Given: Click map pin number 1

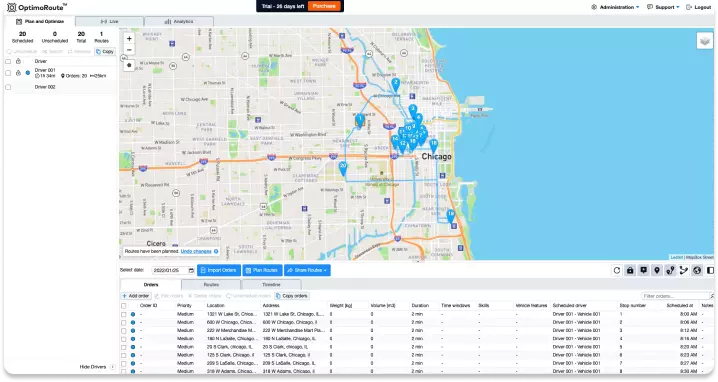Looking at the screenshot, I should tap(360, 120).
